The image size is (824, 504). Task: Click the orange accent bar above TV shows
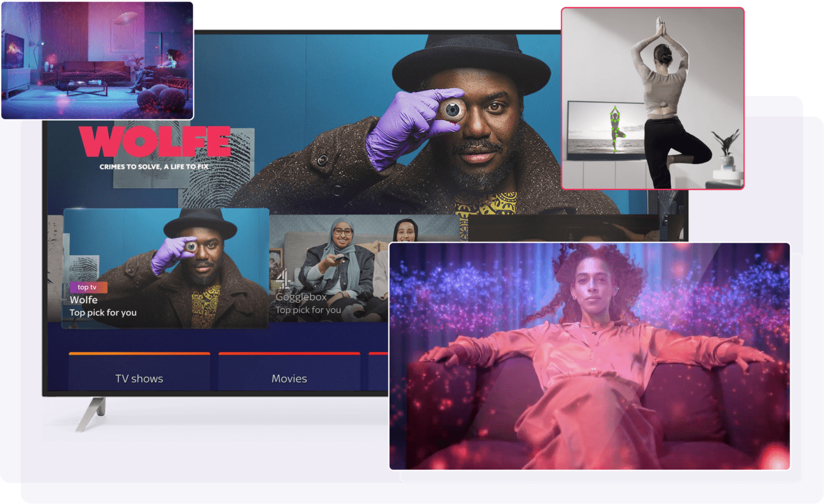139,354
